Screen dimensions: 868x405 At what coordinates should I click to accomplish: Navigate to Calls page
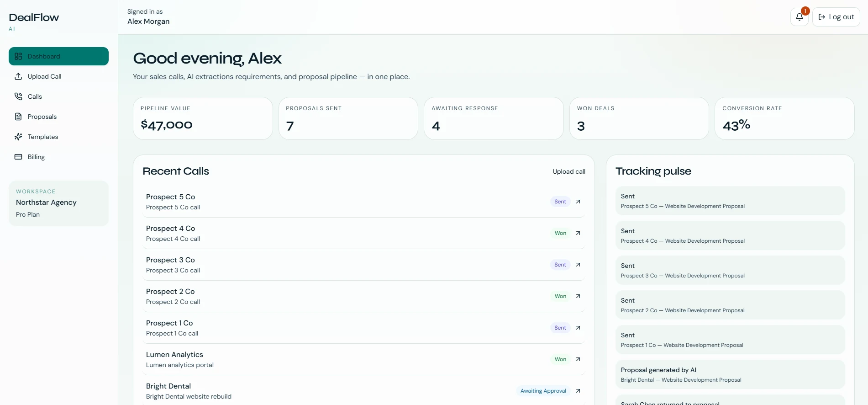(x=58, y=96)
